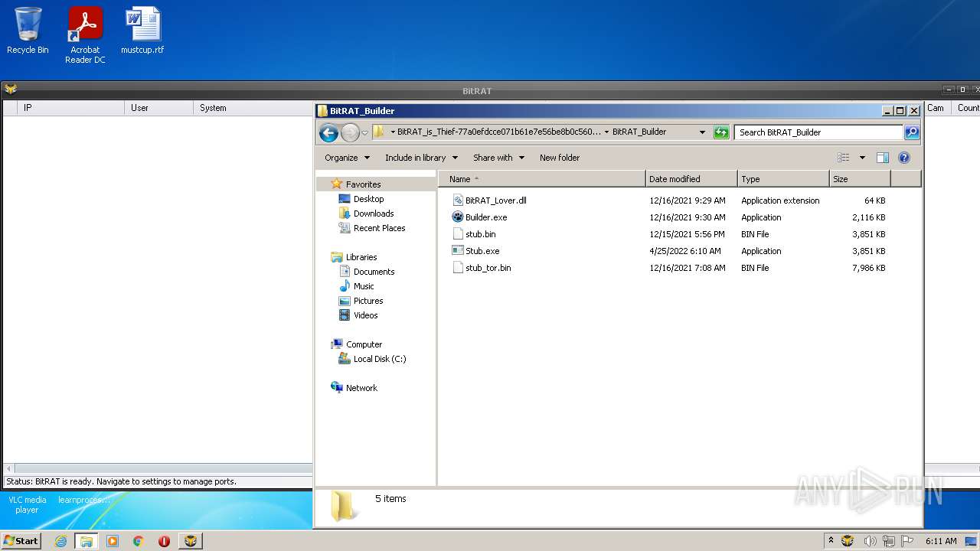Sort files by Date modified column

(691, 179)
